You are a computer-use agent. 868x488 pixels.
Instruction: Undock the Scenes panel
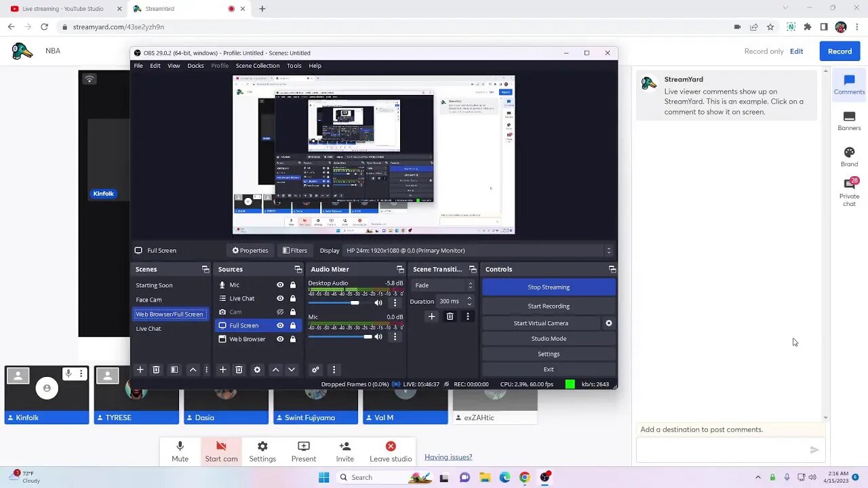coord(205,269)
